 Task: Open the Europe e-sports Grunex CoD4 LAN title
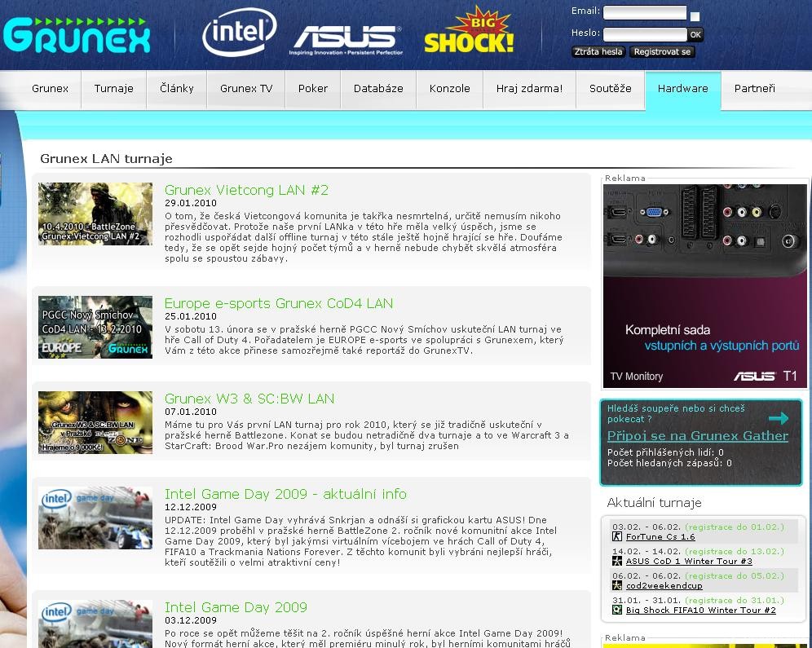click(279, 303)
